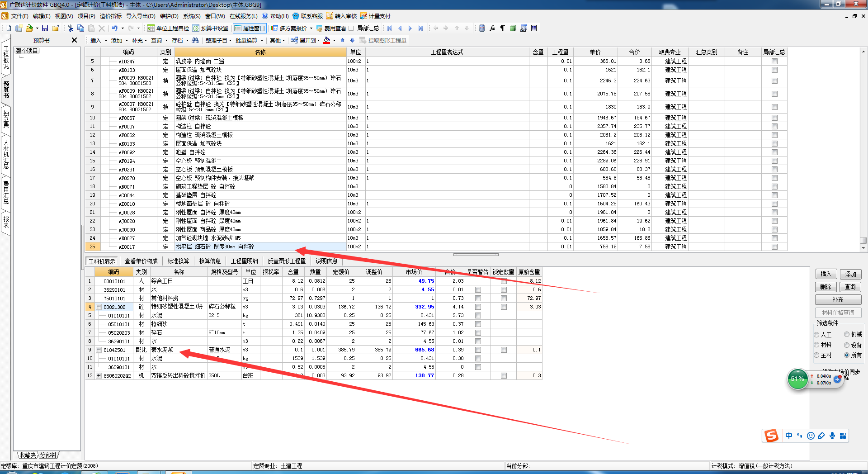Select the 主材 filter radio button
Screen dimensions: 868x474
coord(817,355)
